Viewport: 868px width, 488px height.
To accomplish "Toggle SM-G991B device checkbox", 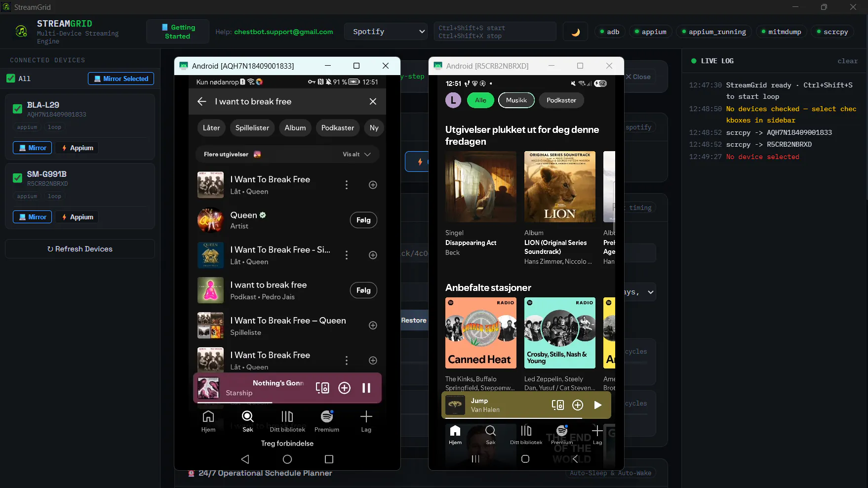I will (x=17, y=178).
